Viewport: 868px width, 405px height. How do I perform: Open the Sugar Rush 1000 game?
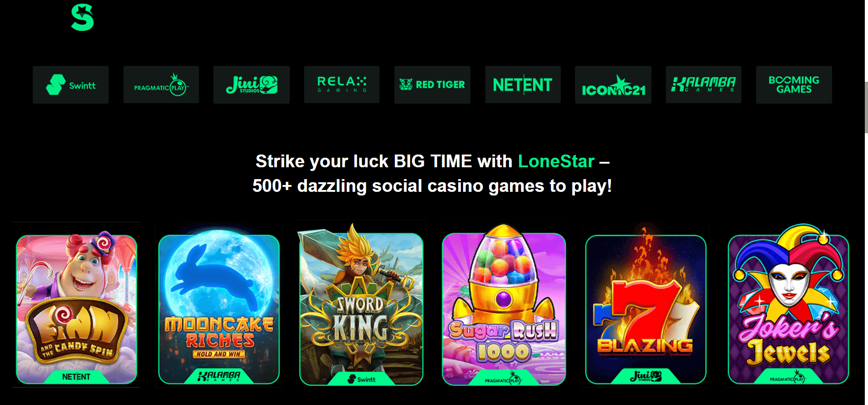pos(504,305)
